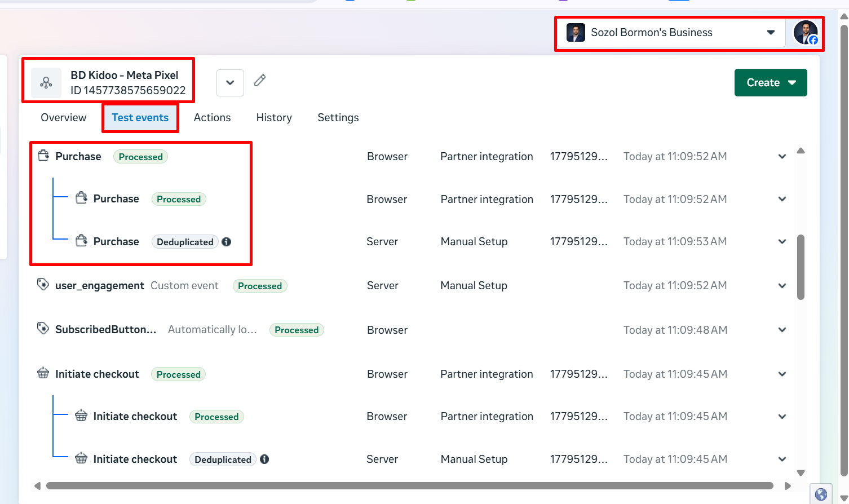Switch to the Overview tab
Image resolution: width=849 pixels, height=504 pixels.
tap(63, 117)
